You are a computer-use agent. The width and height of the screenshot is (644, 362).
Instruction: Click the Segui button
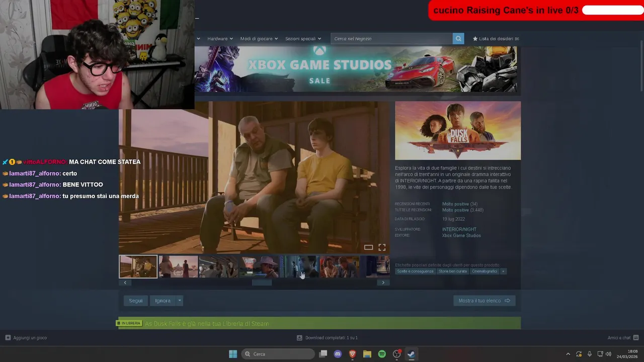coord(136,301)
